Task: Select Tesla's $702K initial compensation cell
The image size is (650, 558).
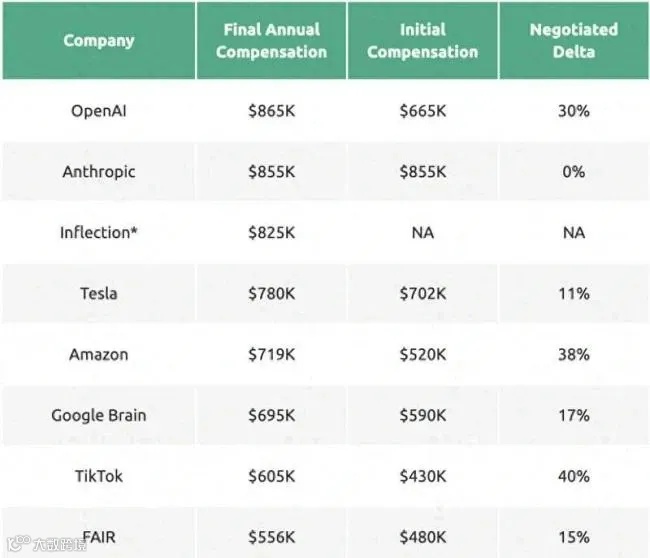Action: (422, 294)
